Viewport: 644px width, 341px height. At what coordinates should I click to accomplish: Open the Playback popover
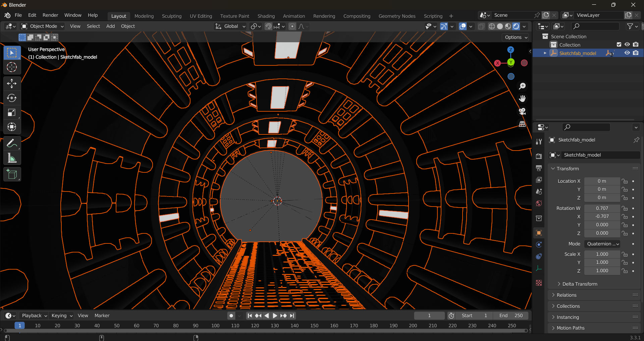[34, 316]
